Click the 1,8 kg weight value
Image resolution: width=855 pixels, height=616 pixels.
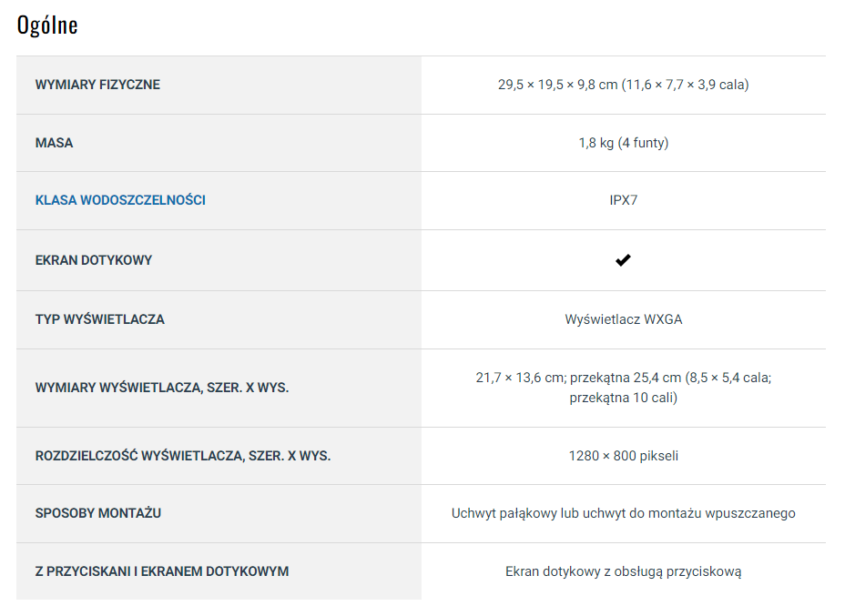point(623,143)
